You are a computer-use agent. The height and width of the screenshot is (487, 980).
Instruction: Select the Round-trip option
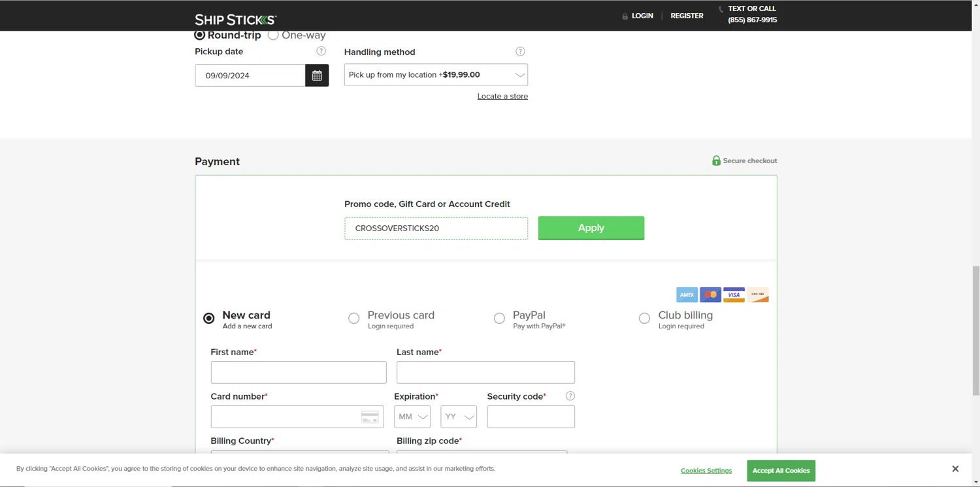(200, 35)
